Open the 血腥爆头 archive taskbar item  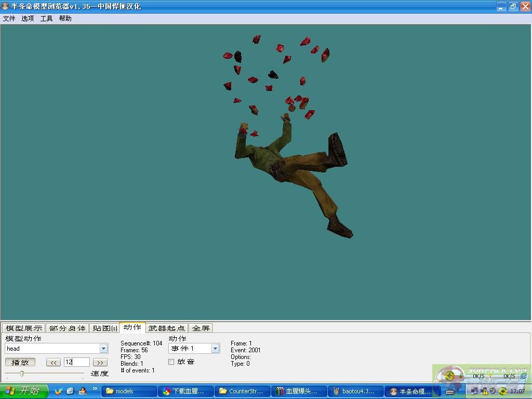tap(299, 391)
